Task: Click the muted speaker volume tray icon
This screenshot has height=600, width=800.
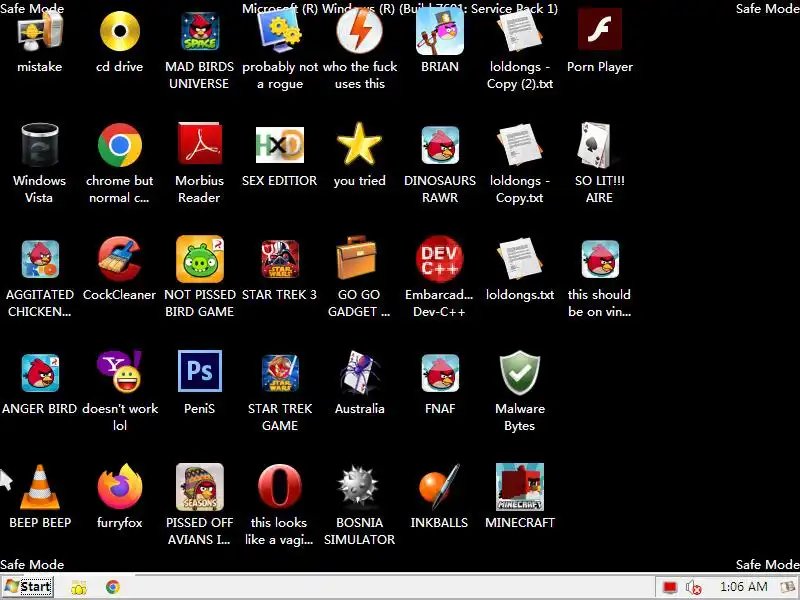Action: [x=693, y=588]
